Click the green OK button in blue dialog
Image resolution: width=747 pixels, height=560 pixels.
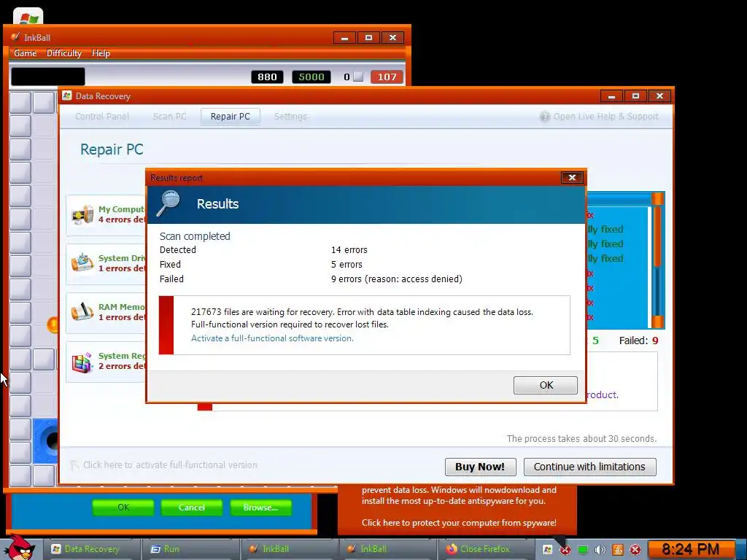[123, 507]
